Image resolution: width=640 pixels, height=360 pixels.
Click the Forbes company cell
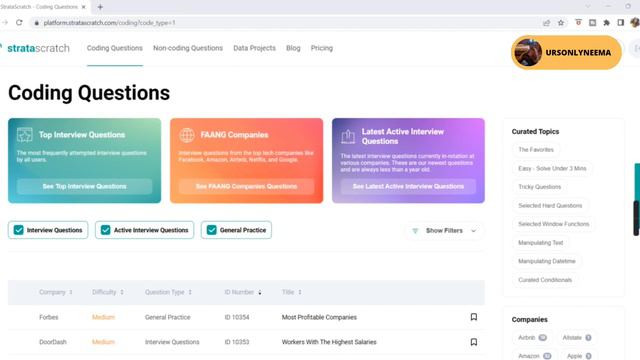click(x=49, y=317)
